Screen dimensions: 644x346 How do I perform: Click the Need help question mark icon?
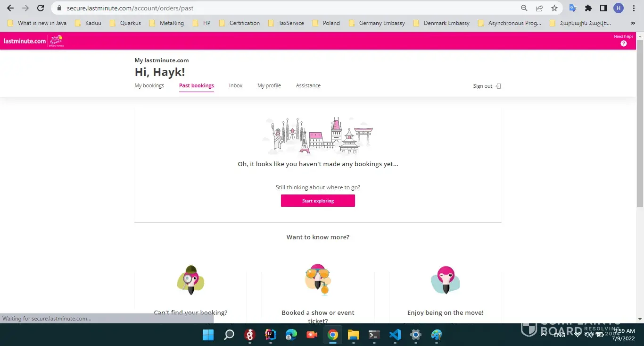click(x=623, y=43)
